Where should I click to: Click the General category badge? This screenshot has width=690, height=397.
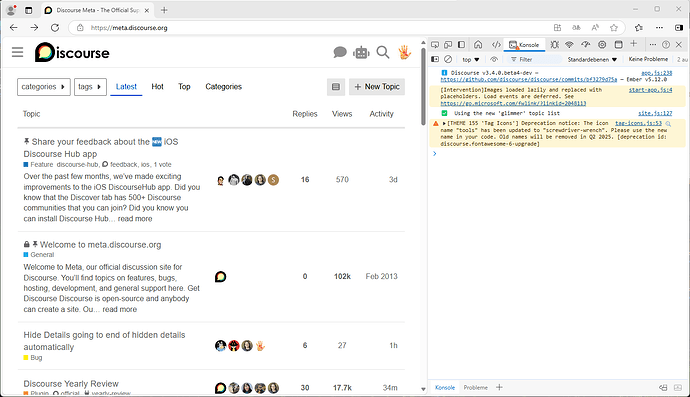[x=39, y=255]
